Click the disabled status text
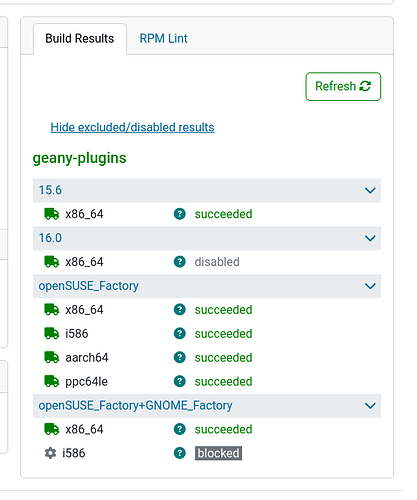Screen dimensions: 417x500 tap(217, 262)
